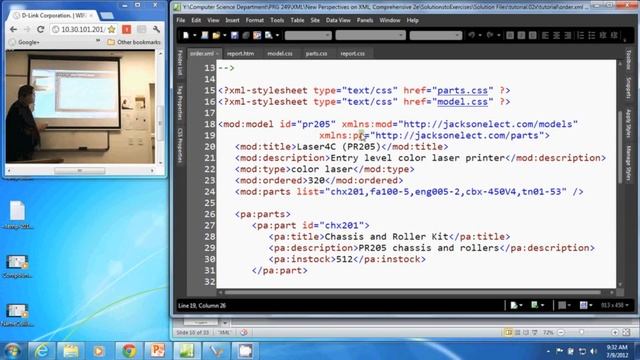Click the volume speaker icon in system tray
The width and height of the screenshot is (640, 360).
click(x=594, y=351)
